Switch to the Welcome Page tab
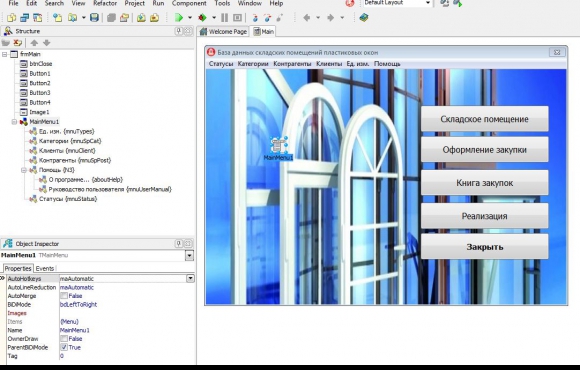The width and height of the screenshot is (580, 370). pos(223,32)
